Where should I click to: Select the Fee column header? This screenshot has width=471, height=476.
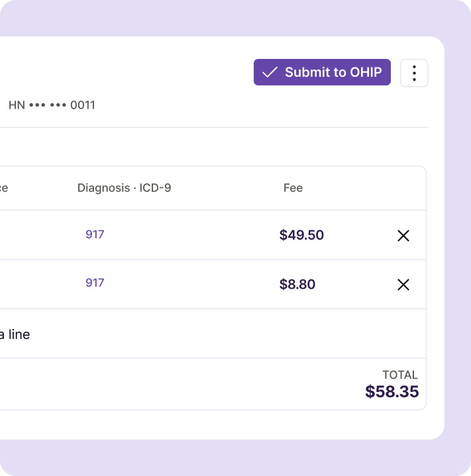tap(293, 188)
